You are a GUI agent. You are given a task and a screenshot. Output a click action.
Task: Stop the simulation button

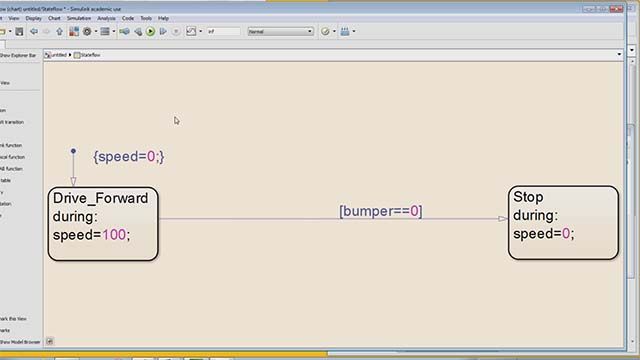click(176, 31)
